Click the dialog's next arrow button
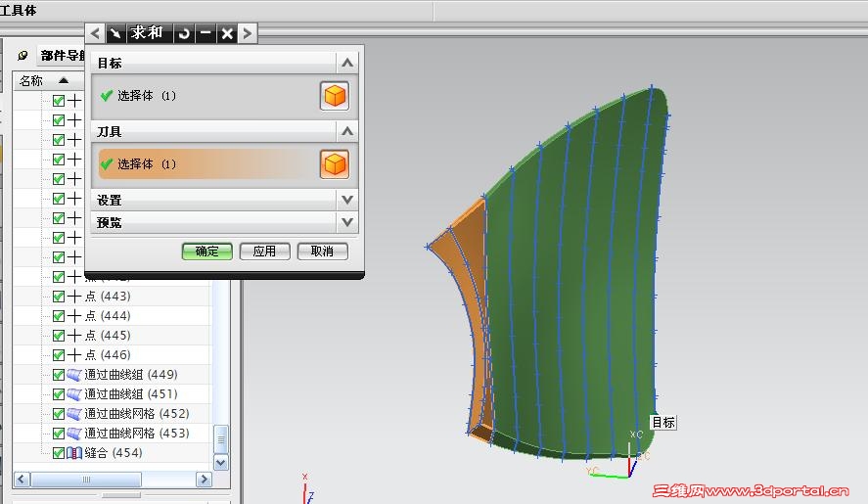 (x=247, y=33)
